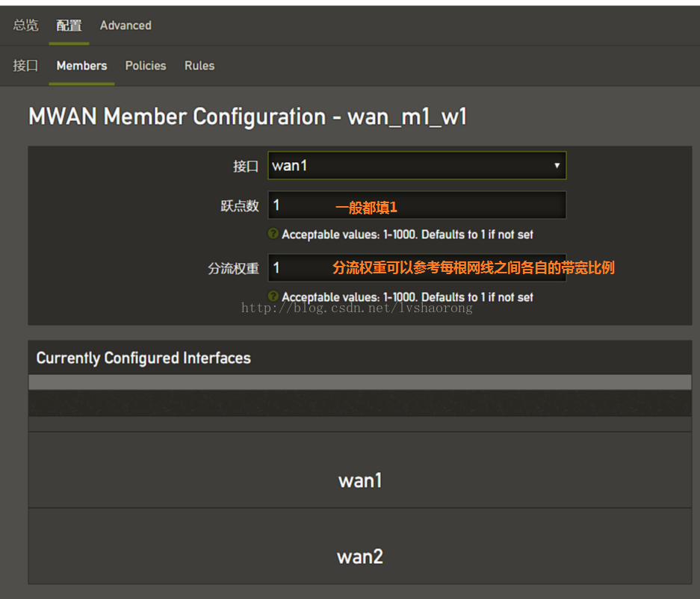This screenshot has width=700, height=599.
Task: Click the metric hint 'Acceptable values' under 跃点数
Action: pyautogui.click(x=407, y=235)
